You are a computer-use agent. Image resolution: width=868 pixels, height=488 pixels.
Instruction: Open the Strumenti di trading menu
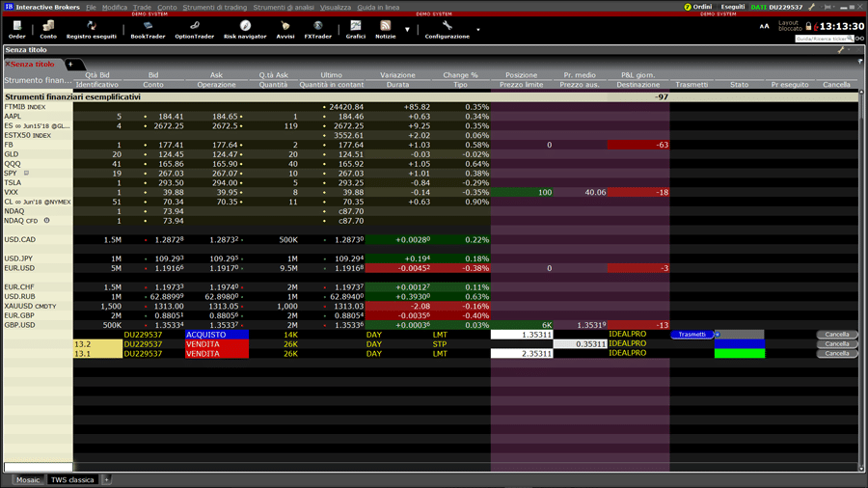click(215, 7)
